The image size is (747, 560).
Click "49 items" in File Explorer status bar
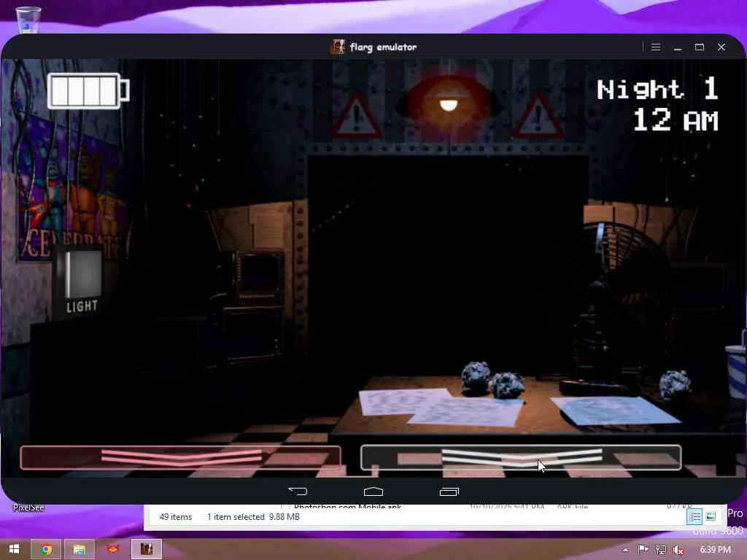click(x=175, y=517)
